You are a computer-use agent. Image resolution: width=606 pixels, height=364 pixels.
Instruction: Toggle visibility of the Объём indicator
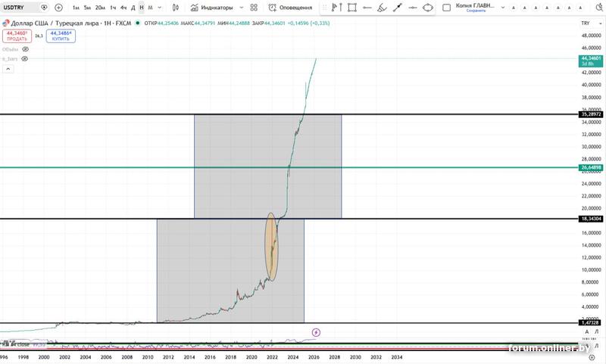tap(26, 49)
